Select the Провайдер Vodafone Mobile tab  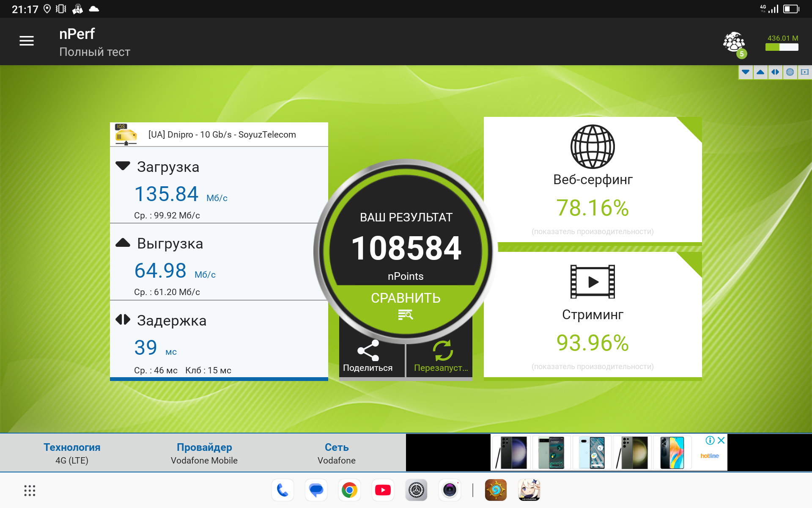tap(204, 453)
